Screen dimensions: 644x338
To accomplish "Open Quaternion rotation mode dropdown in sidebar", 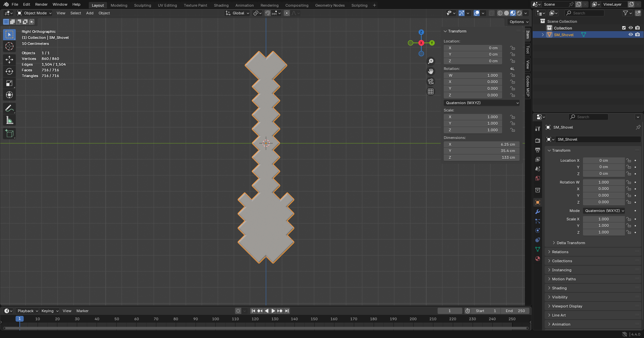I will pyautogui.click(x=482, y=103).
